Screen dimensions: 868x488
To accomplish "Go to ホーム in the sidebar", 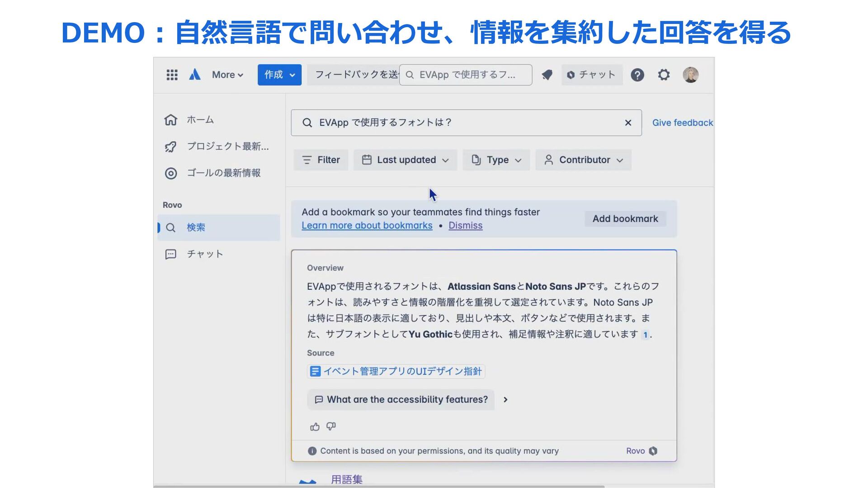I will 200,120.
